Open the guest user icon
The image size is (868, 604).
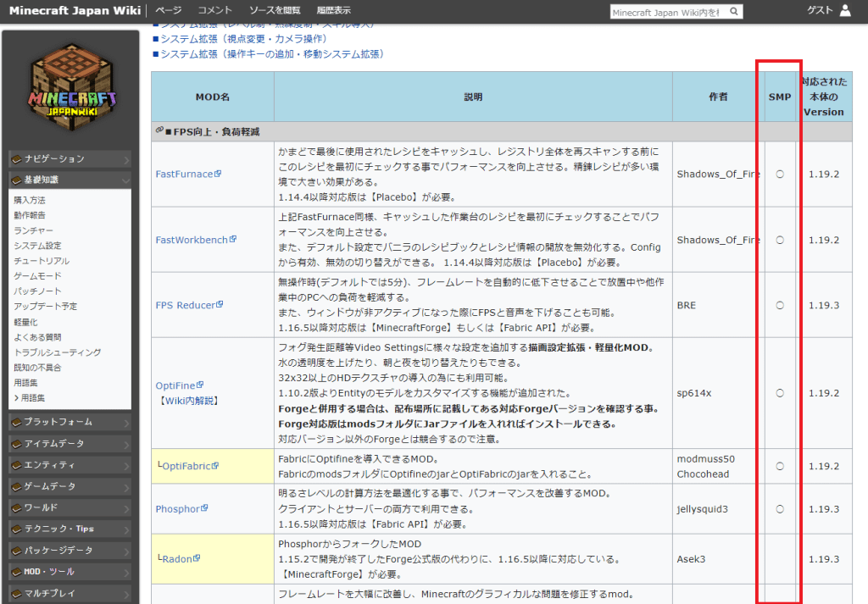[x=845, y=10]
